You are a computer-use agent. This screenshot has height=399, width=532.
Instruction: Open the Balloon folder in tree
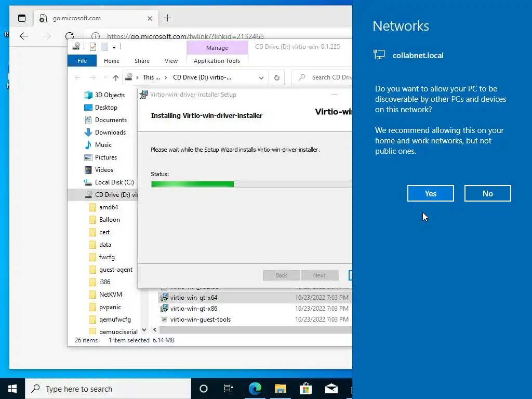click(104, 220)
